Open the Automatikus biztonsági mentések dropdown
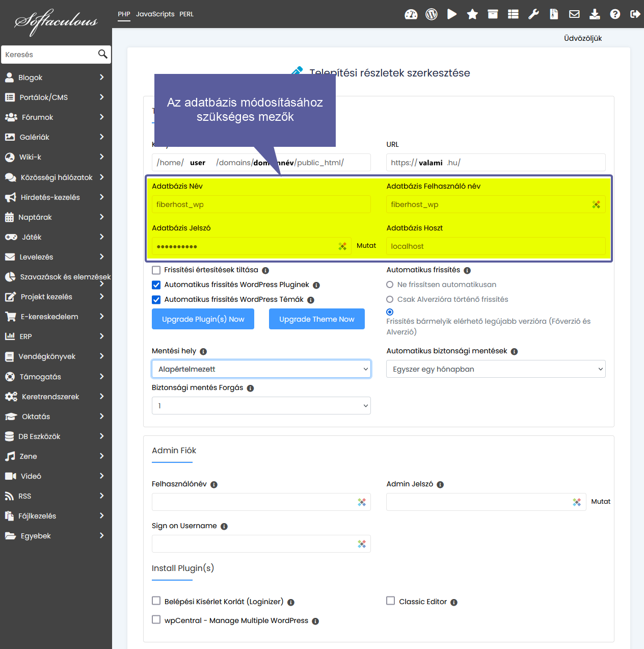 [x=496, y=369]
